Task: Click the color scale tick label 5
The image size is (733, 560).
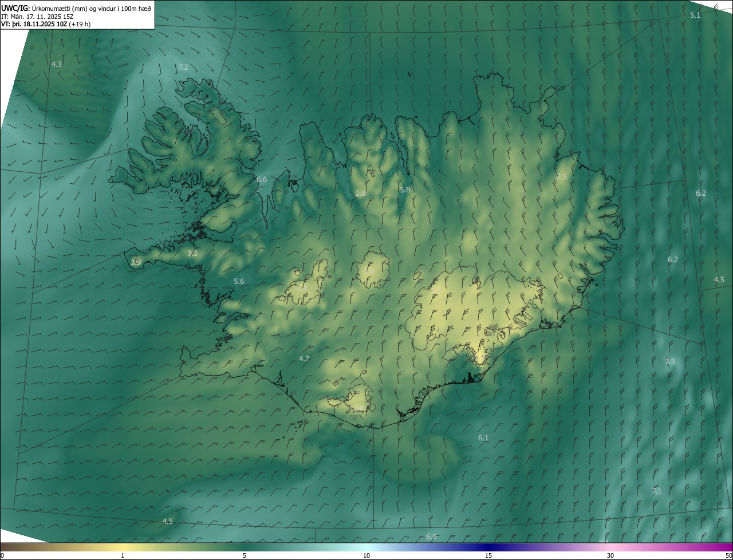Action: [x=245, y=556]
